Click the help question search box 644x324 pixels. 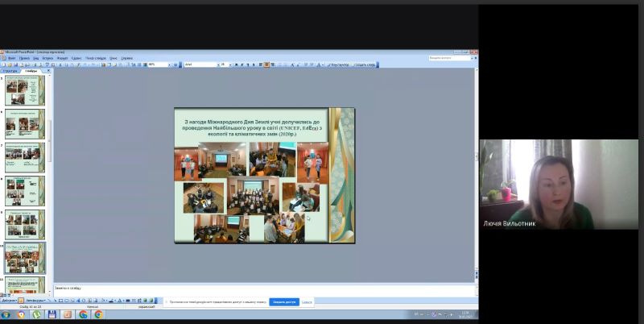(450, 58)
